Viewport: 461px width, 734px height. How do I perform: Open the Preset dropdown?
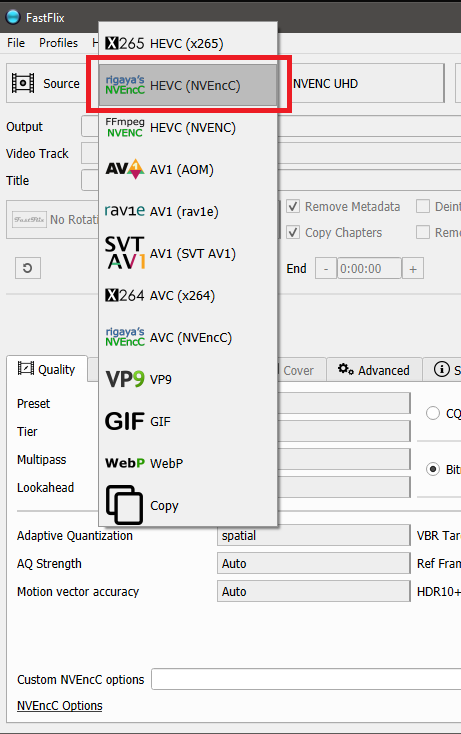pyautogui.click(x=344, y=404)
